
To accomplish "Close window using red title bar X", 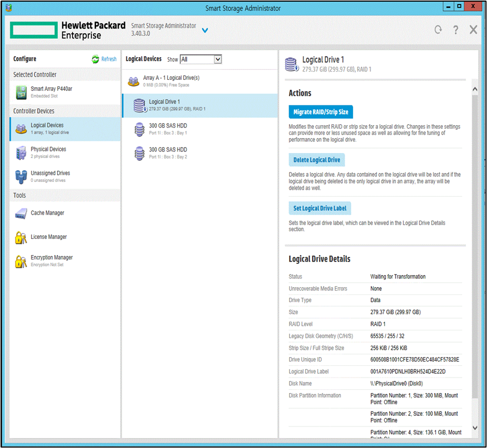I will click(473, 6).
